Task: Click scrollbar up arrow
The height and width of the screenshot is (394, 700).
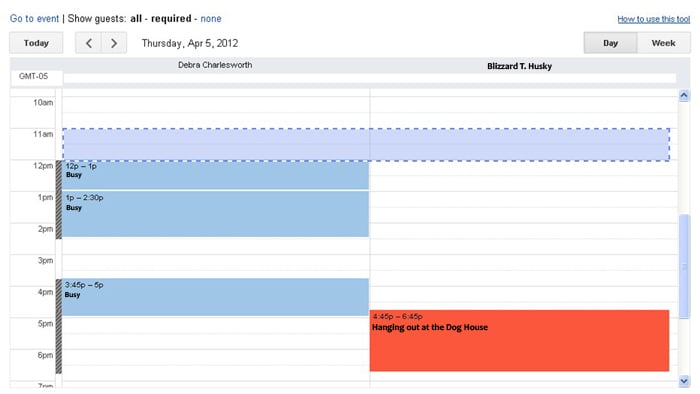Action: click(684, 95)
